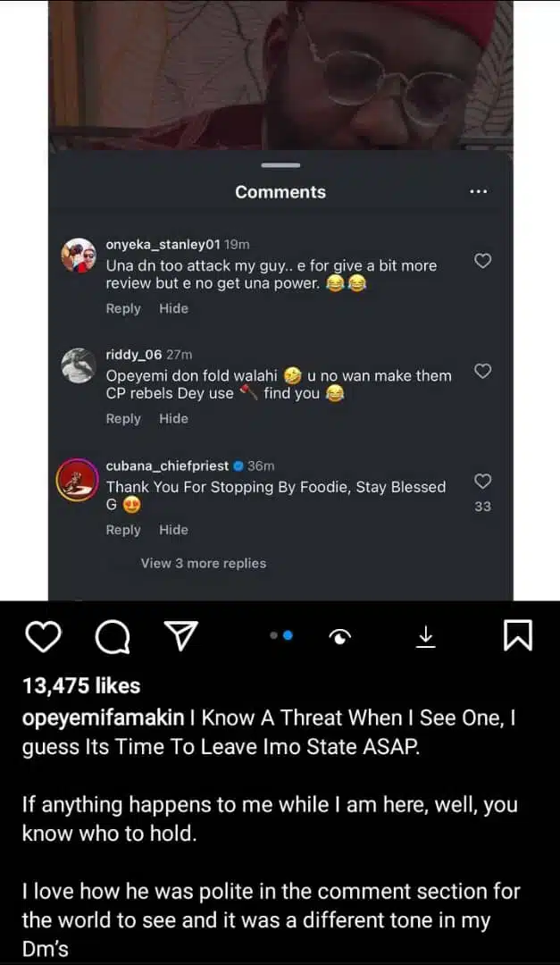The image size is (560, 965).
Task: Open the comments options ellipsis menu
Action: point(479,191)
